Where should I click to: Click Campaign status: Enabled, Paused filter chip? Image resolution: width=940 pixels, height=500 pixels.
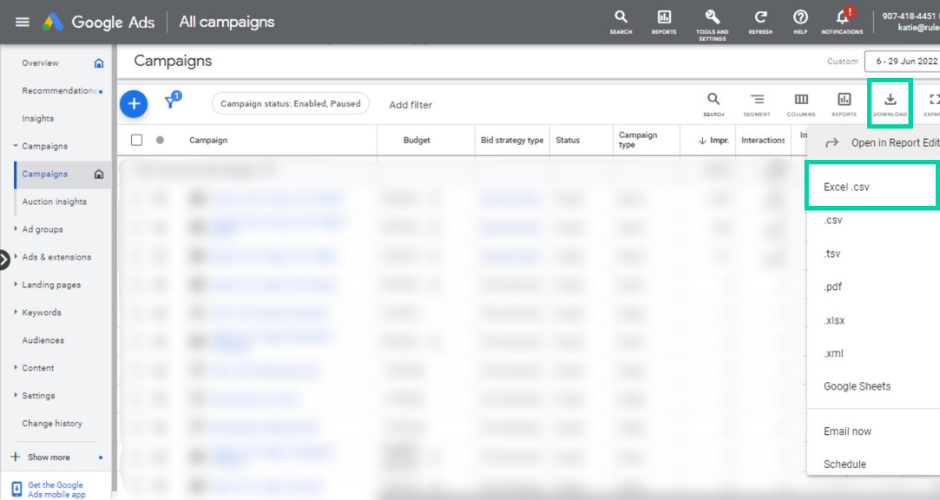pos(291,104)
